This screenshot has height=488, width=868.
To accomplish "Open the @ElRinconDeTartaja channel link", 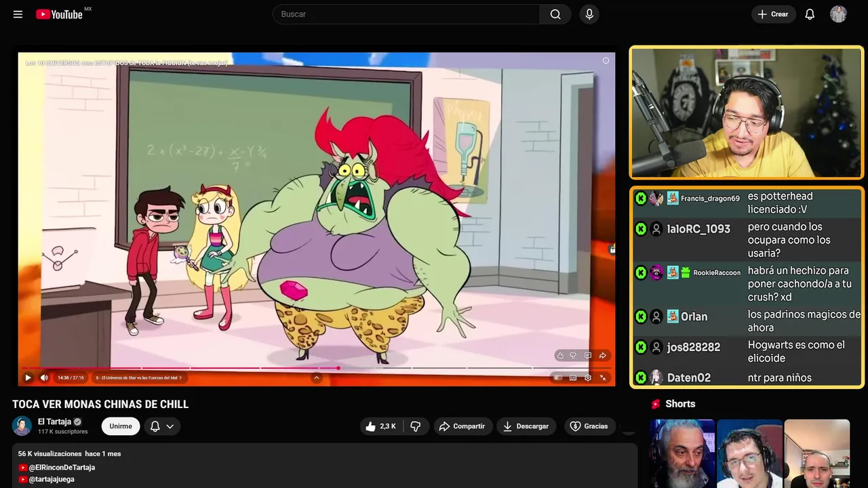I will [x=62, y=468].
